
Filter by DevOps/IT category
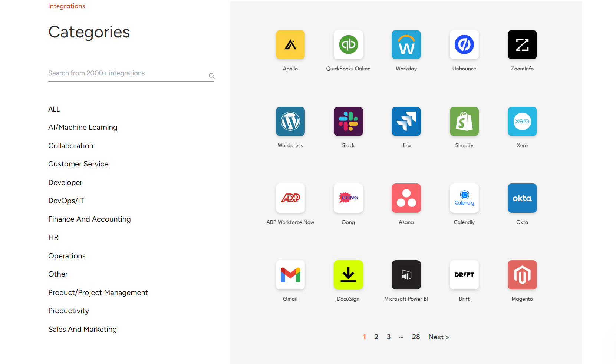click(x=66, y=201)
